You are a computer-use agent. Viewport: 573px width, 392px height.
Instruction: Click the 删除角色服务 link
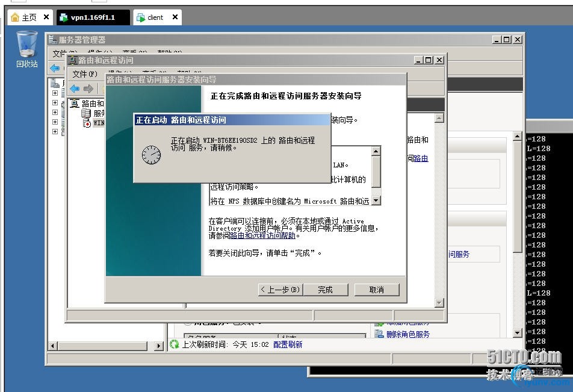tap(408, 334)
